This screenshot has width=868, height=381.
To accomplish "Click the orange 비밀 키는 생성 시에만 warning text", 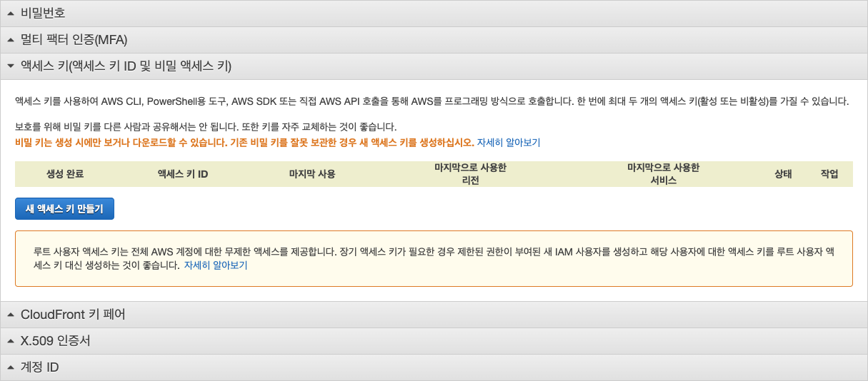I will pyautogui.click(x=244, y=142).
